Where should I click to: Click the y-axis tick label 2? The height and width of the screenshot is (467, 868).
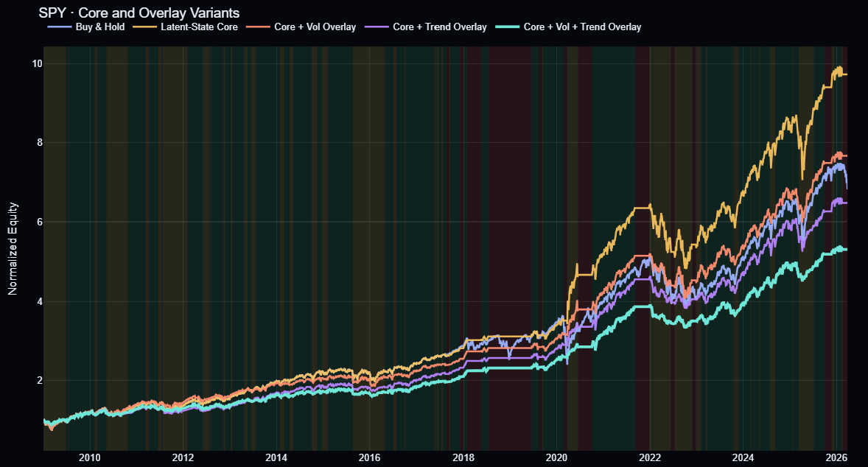coord(39,381)
